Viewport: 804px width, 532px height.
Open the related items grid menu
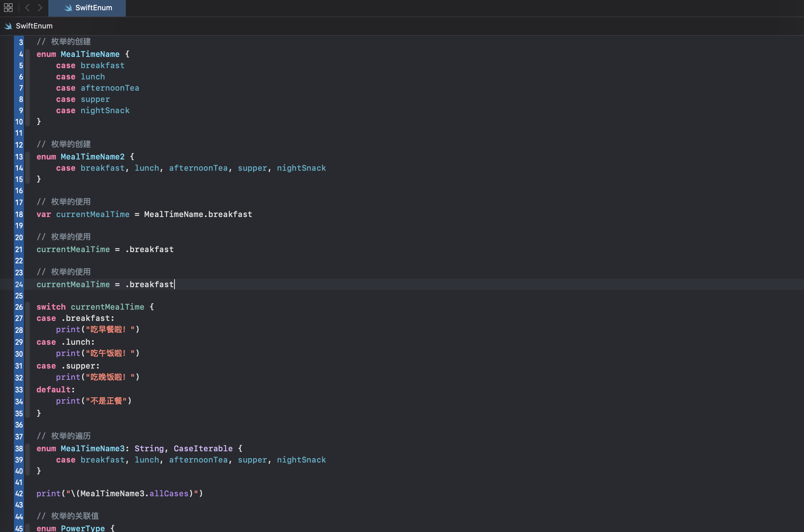coord(8,8)
